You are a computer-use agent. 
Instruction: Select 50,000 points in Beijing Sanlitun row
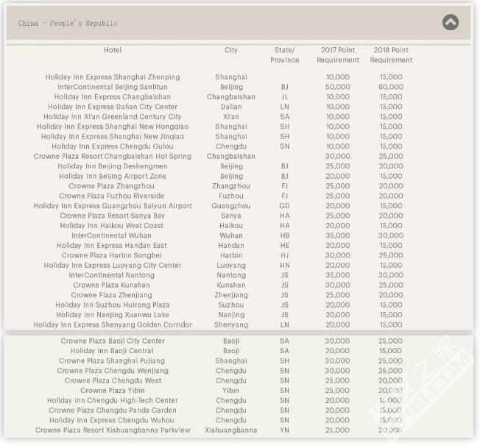click(x=338, y=87)
